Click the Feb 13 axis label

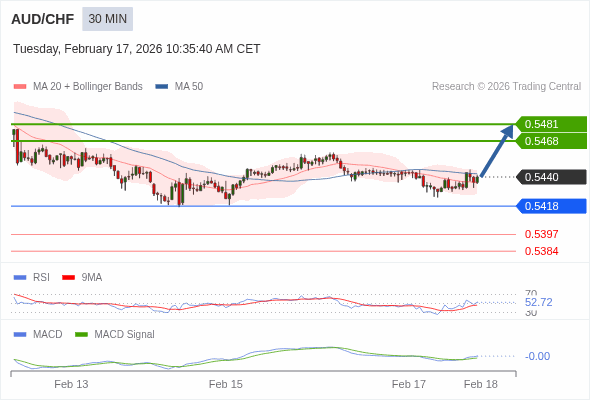[x=71, y=384]
